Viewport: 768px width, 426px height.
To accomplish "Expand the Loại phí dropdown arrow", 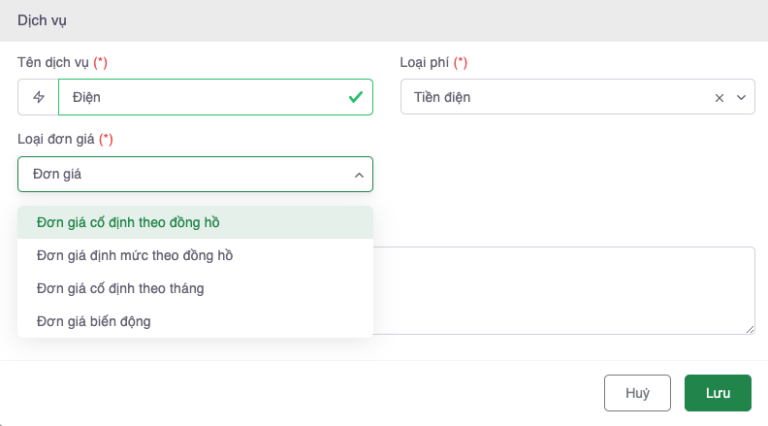I will click(x=741, y=97).
